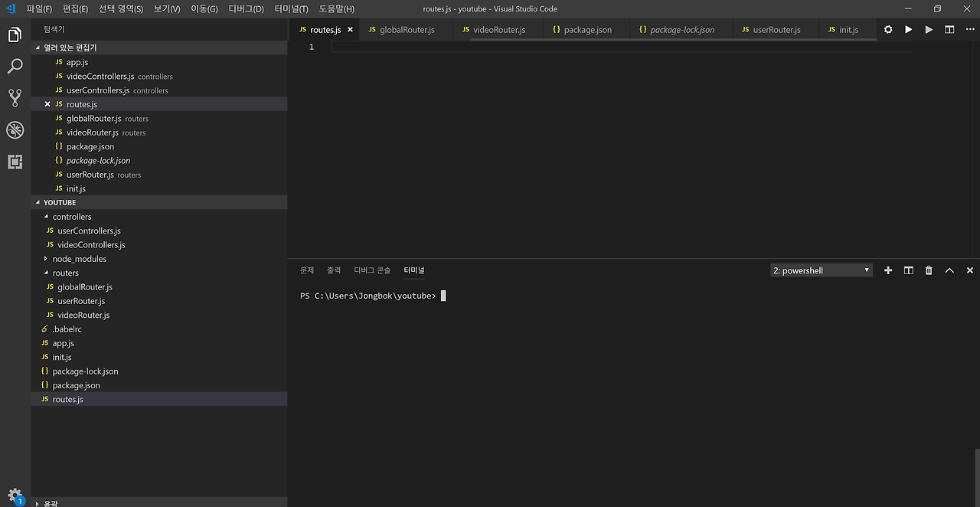Image resolution: width=980 pixels, height=507 pixels.
Task: Click the VS Code logo in the title bar
Action: 11,8
